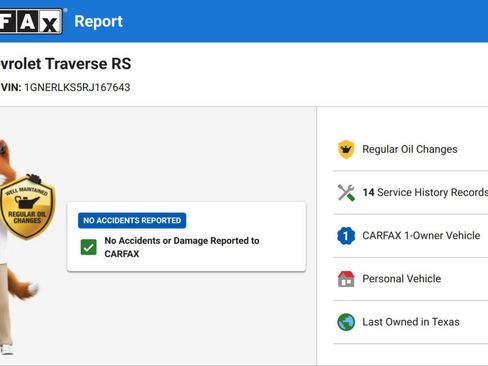Click the blue 1-Owner badge icon
This screenshot has width=488, height=366.
pos(346,236)
